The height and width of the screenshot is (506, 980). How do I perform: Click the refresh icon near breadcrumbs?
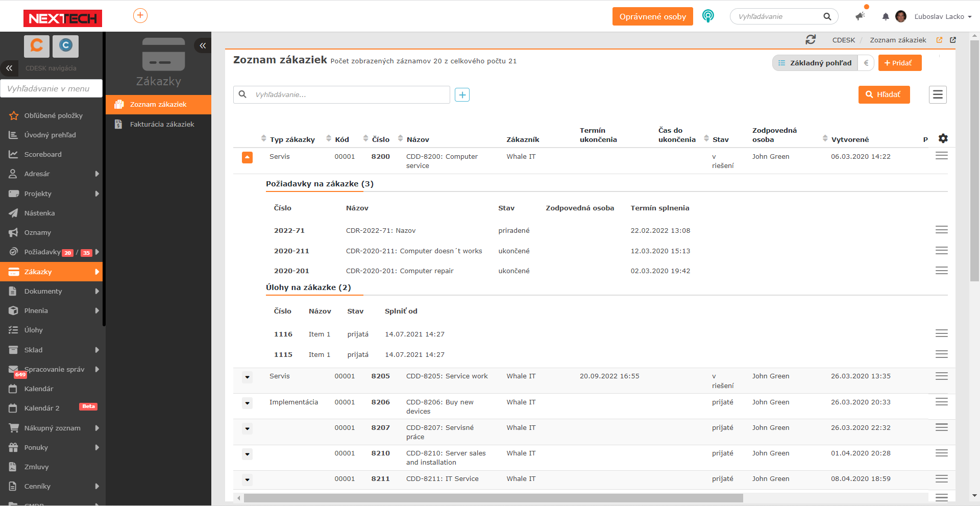tap(811, 39)
